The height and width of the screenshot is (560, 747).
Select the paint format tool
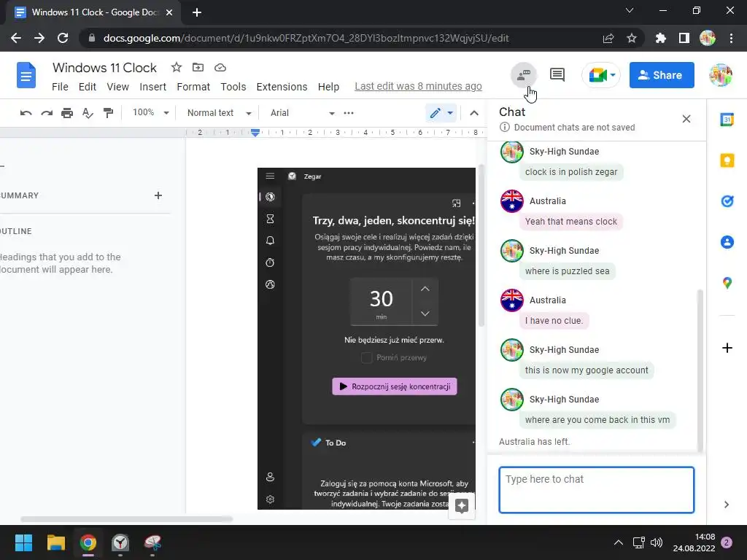click(x=109, y=113)
